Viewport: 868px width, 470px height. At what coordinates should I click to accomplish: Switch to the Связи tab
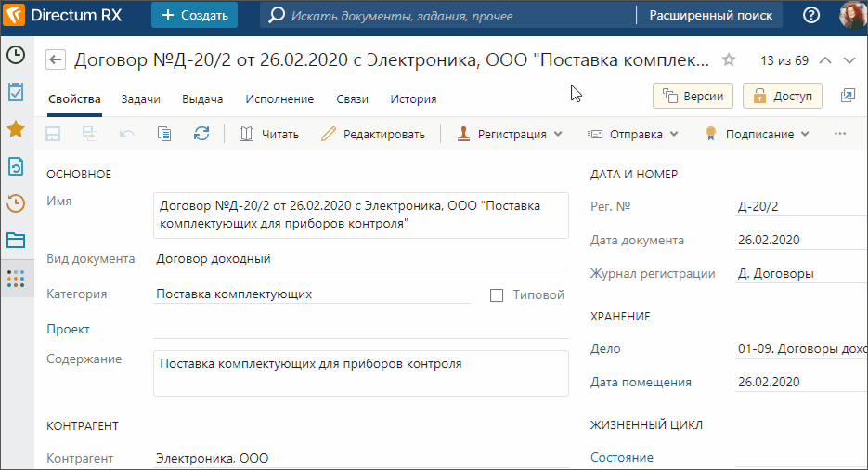[x=352, y=99]
